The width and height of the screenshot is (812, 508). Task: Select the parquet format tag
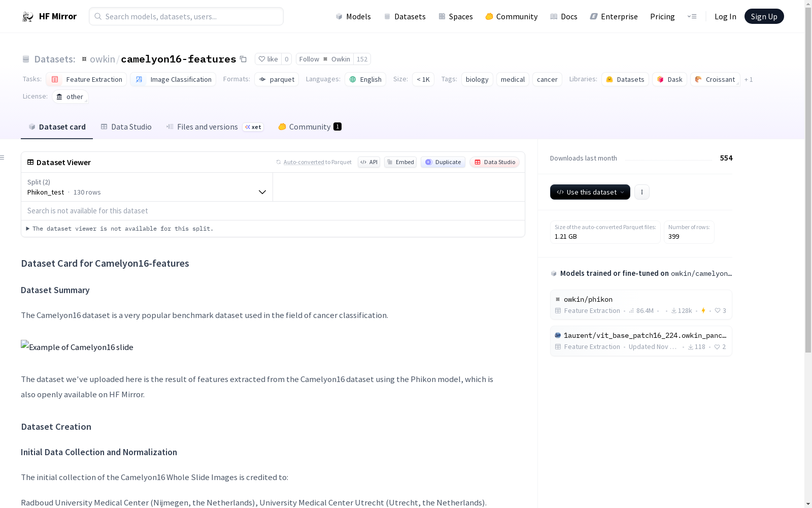point(277,79)
